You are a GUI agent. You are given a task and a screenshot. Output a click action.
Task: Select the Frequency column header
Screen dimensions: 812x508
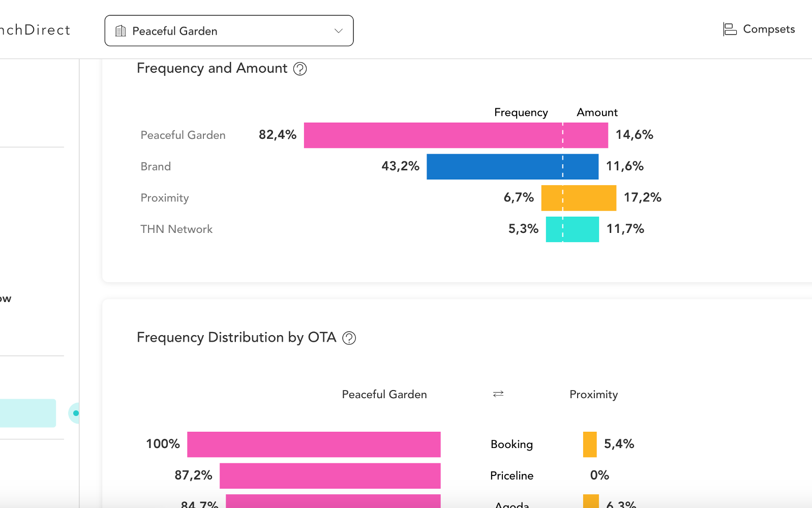(x=521, y=112)
